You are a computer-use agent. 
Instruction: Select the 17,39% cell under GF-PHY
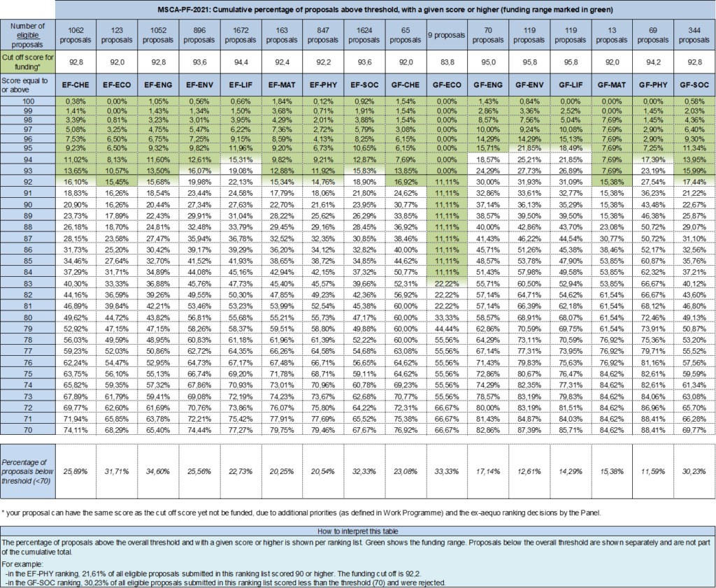[x=652, y=160]
